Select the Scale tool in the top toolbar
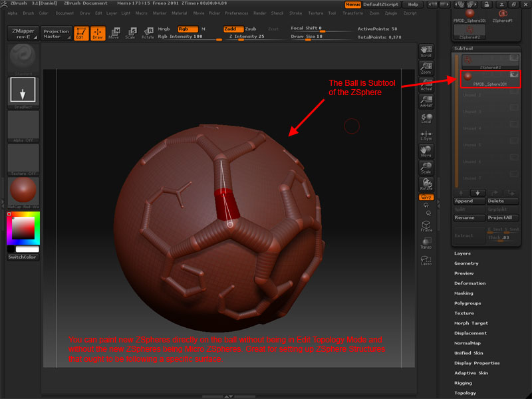 [131, 33]
